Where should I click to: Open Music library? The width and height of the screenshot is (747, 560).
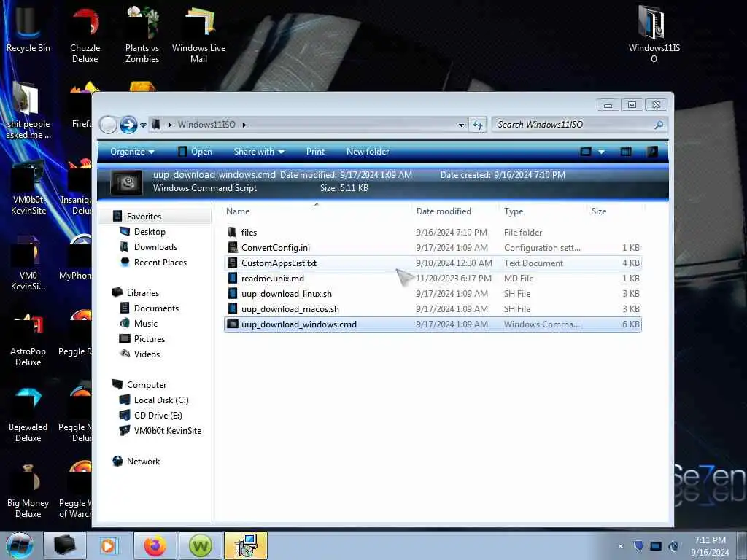pos(145,323)
